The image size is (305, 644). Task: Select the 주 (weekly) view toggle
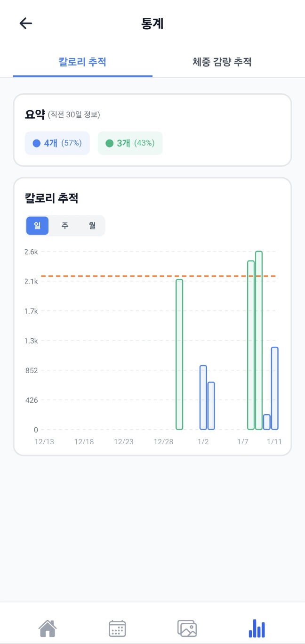pos(65,226)
